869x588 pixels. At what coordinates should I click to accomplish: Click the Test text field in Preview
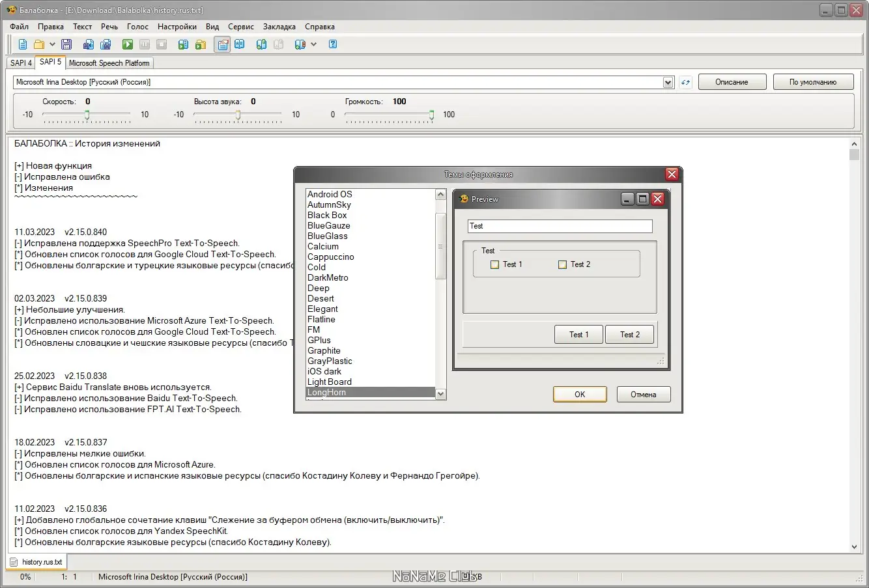point(560,226)
